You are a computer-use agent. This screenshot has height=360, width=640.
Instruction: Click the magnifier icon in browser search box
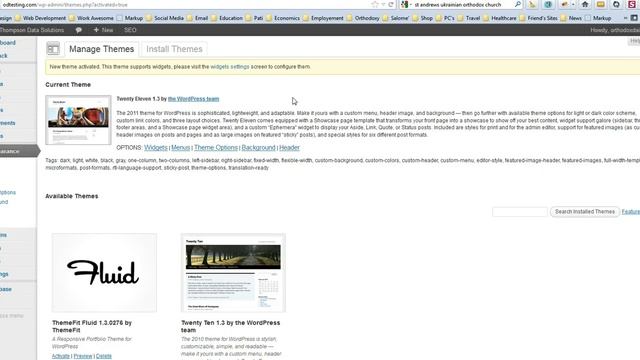point(518,4)
